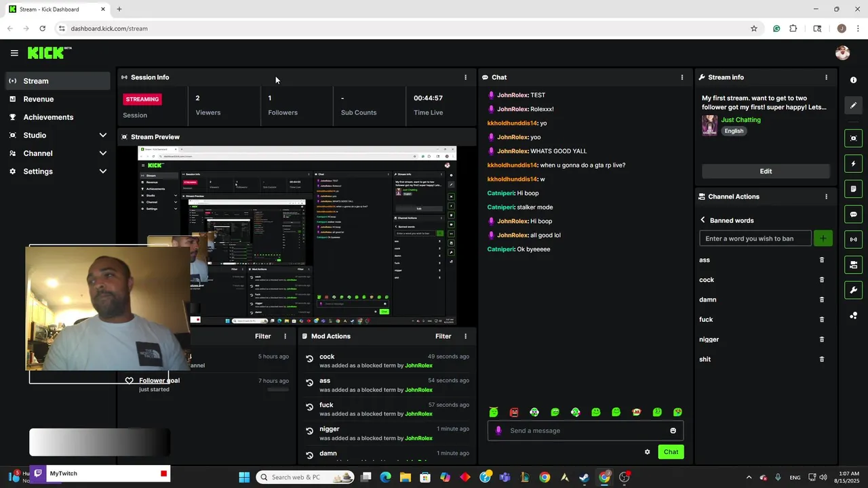
Task: Open the Activity feed Filter dropdown
Action: tap(262, 336)
